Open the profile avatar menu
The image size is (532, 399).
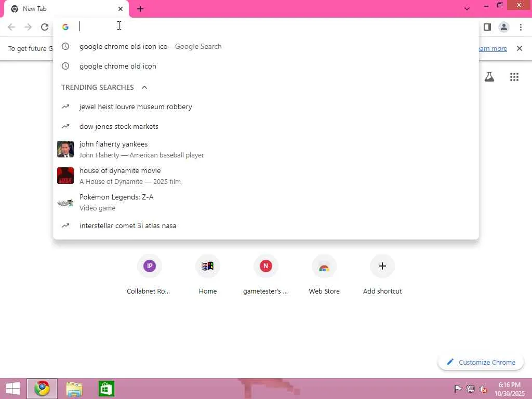[x=504, y=27]
